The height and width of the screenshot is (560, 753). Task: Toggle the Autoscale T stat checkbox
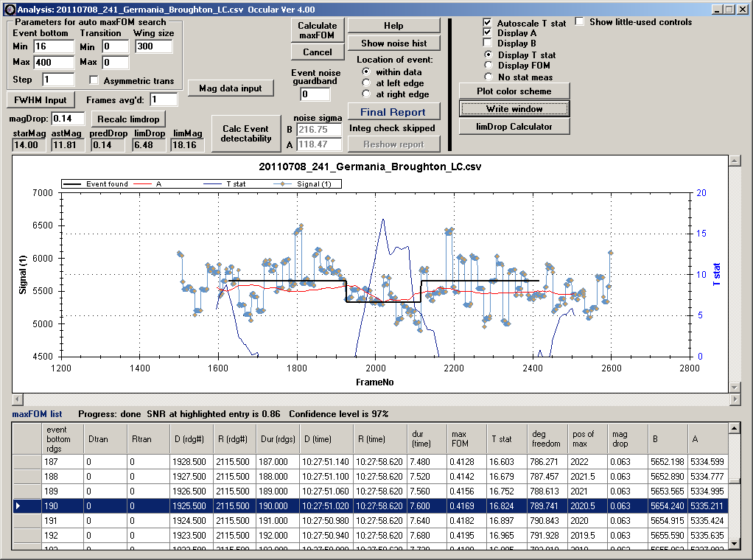point(487,23)
